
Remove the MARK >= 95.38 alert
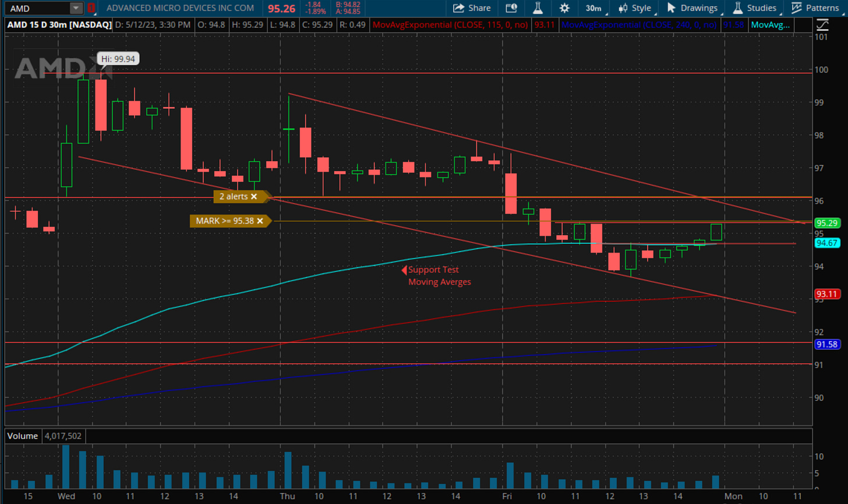[x=260, y=221]
